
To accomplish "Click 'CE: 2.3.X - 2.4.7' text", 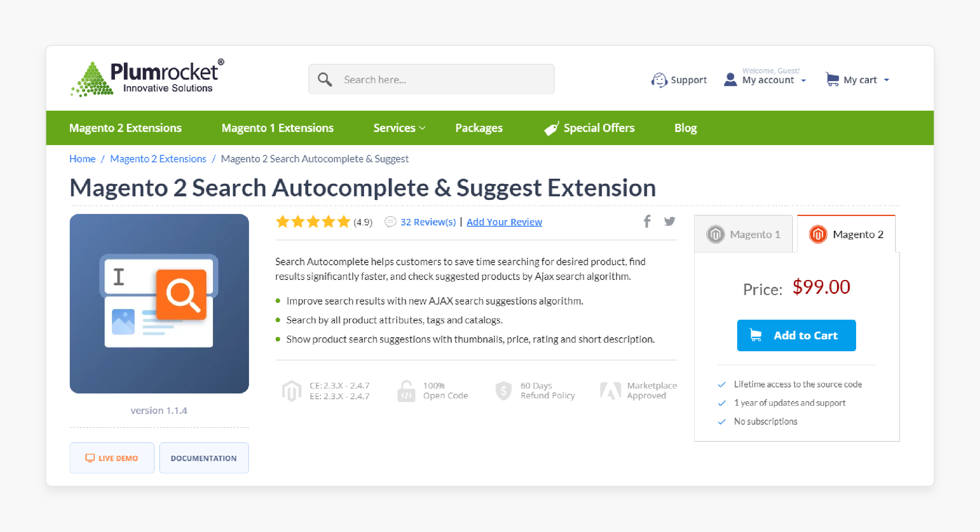I will [x=340, y=386].
